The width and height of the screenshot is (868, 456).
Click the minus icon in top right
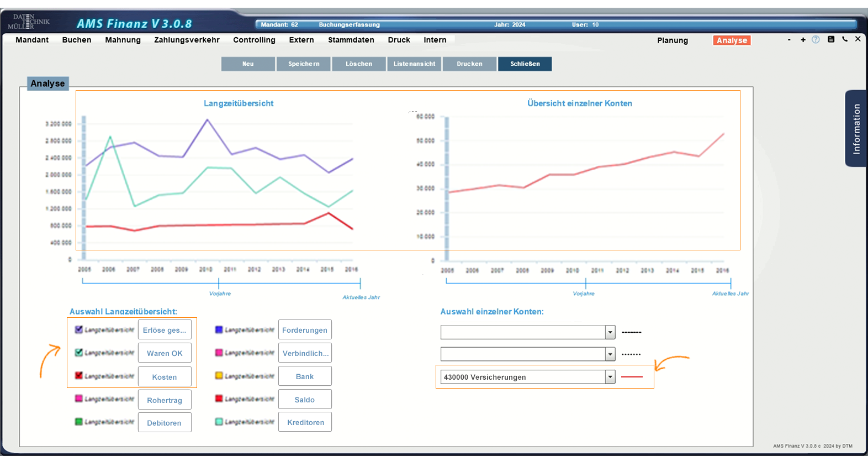click(789, 40)
